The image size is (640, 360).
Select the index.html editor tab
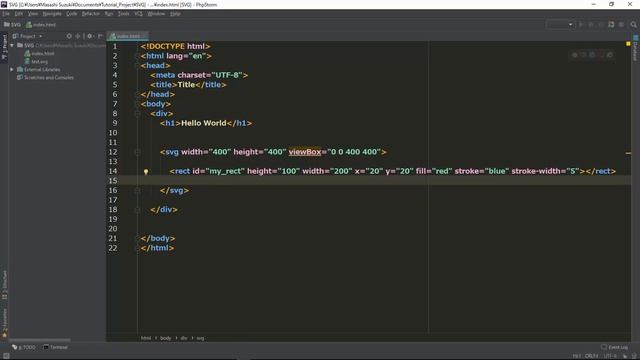(127, 36)
